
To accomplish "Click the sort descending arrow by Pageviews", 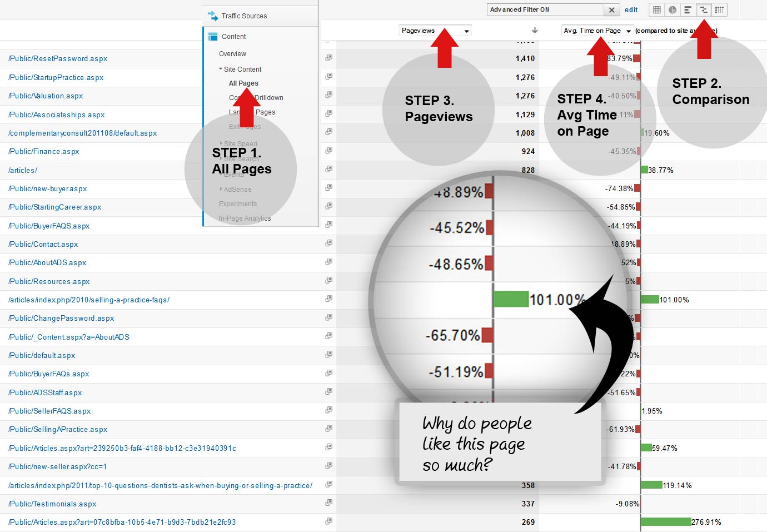I will 535,31.
